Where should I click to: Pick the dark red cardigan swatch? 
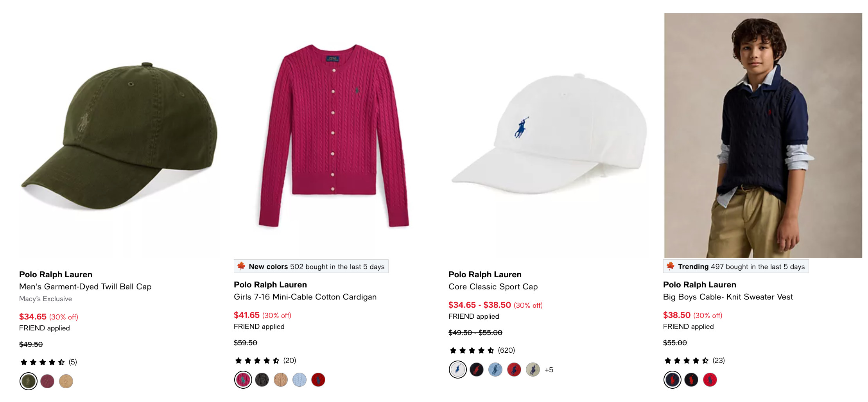(x=318, y=379)
